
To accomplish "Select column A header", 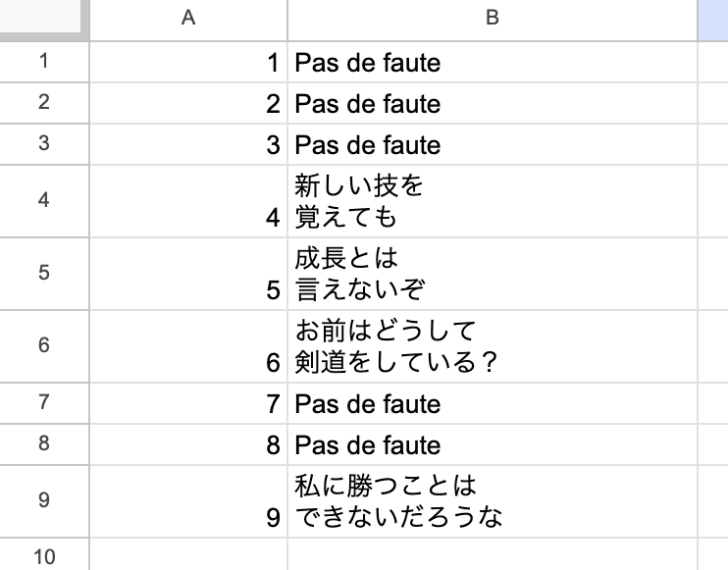I will (188, 20).
